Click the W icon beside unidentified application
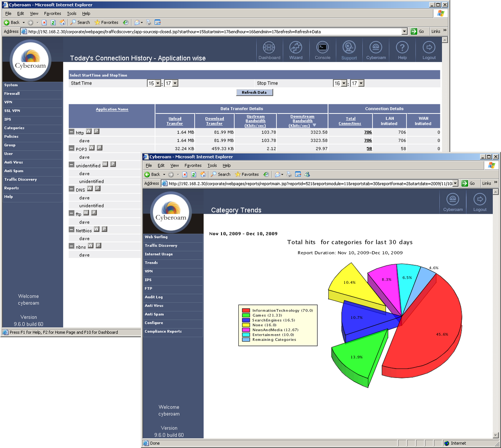 point(105,164)
